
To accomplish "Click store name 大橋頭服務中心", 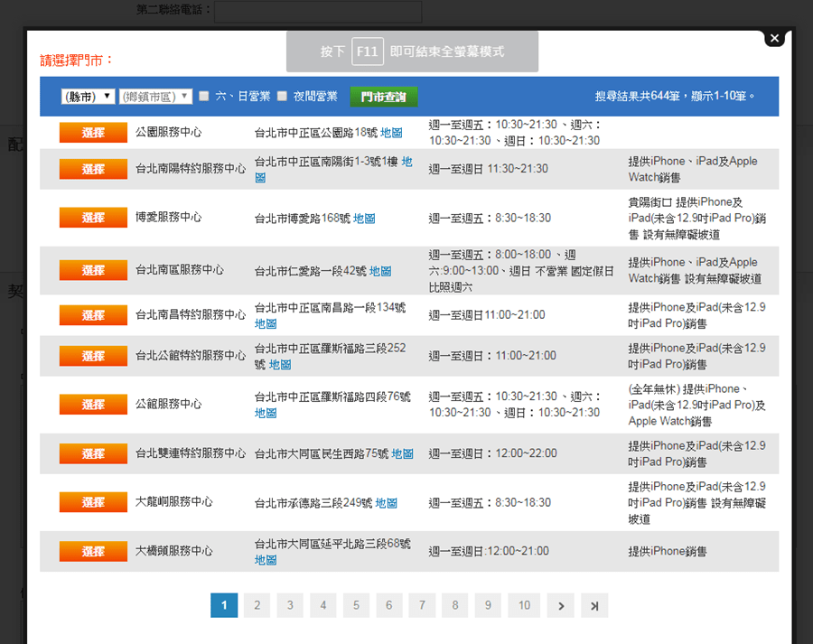I will [174, 551].
